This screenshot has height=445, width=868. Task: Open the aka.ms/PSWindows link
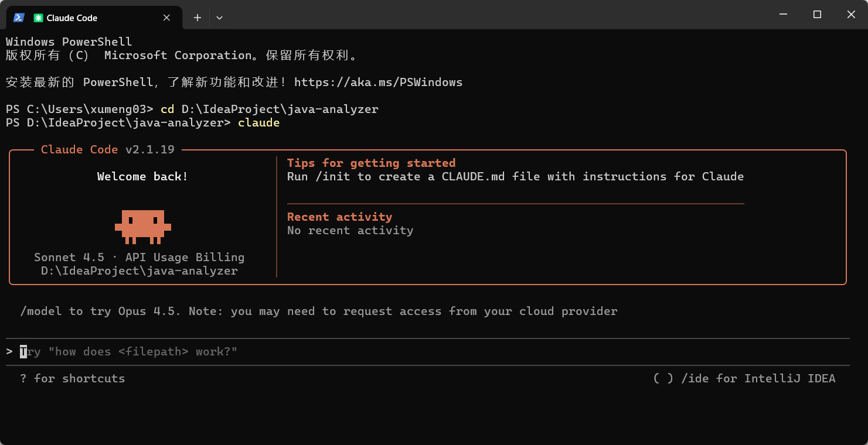coord(378,82)
